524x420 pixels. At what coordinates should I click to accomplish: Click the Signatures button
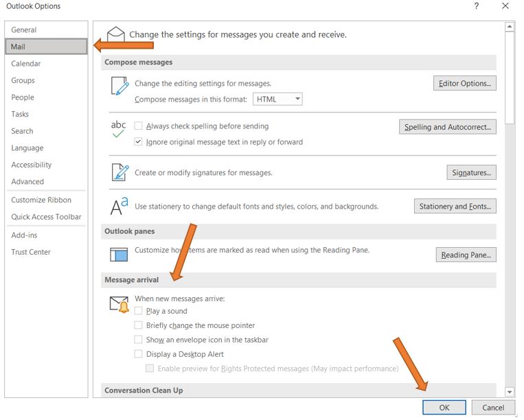tap(471, 172)
